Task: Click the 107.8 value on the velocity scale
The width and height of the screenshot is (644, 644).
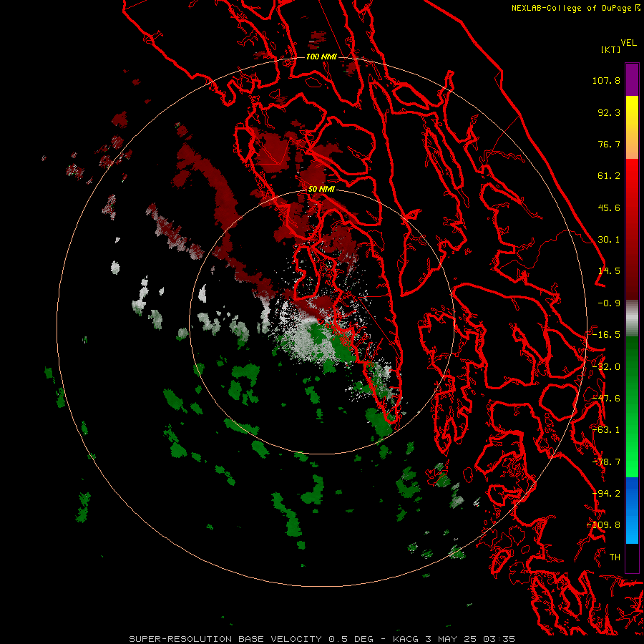Action: click(x=606, y=80)
